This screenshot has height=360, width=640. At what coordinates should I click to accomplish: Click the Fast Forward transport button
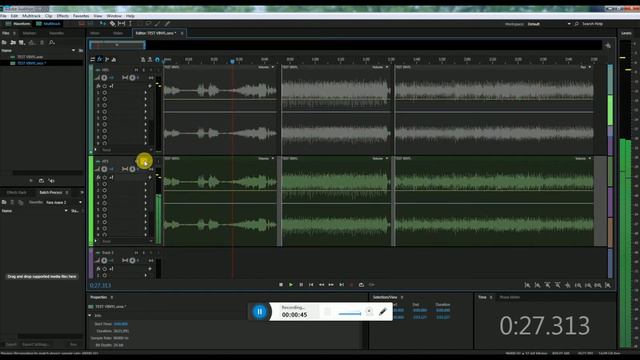(331, 284)
